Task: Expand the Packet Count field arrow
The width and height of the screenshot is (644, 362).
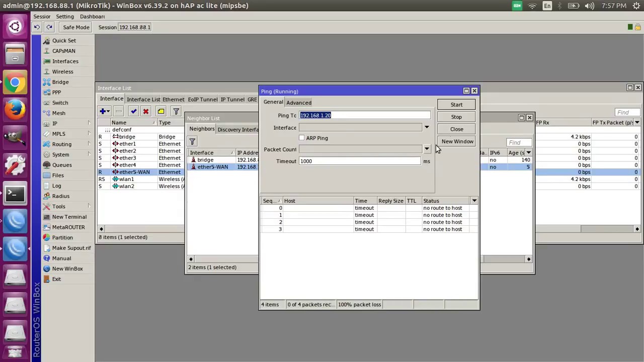Action: click(427, 149)
